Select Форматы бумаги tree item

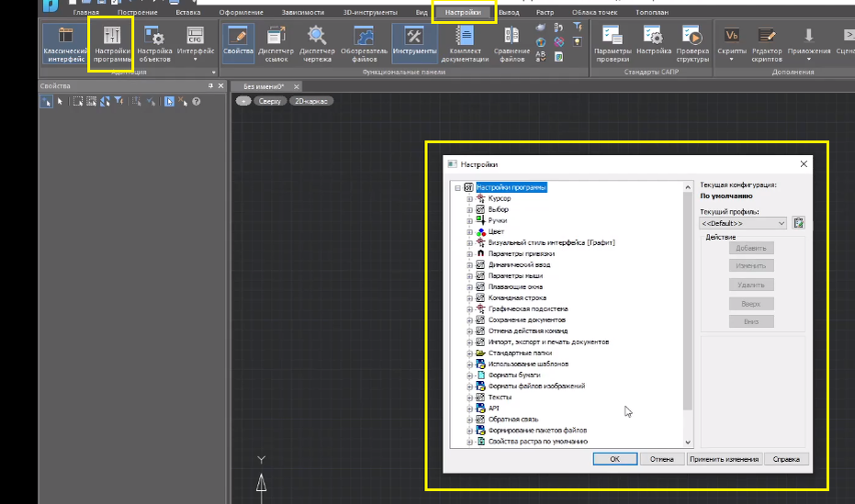click(514, 375)
